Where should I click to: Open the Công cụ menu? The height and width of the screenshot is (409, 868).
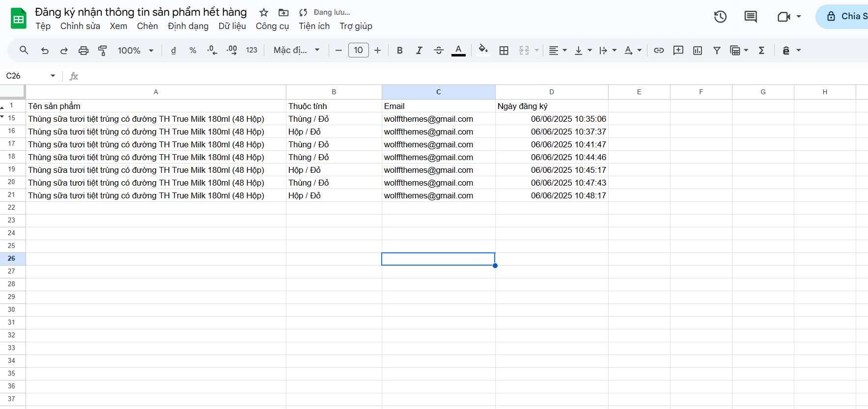pos(272,26)
